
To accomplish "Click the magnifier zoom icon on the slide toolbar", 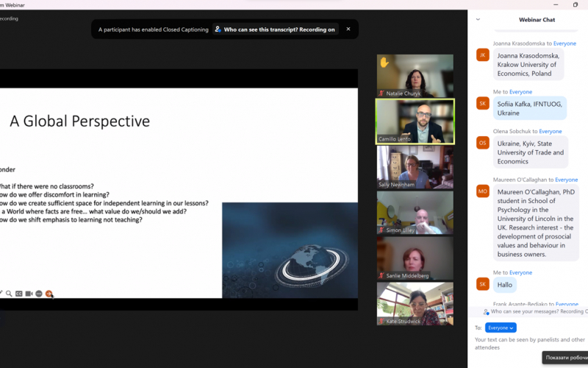I will (x=9, y=294).
